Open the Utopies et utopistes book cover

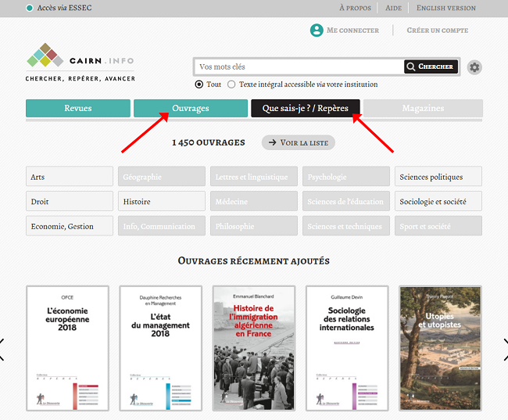[x=440, y=348]
